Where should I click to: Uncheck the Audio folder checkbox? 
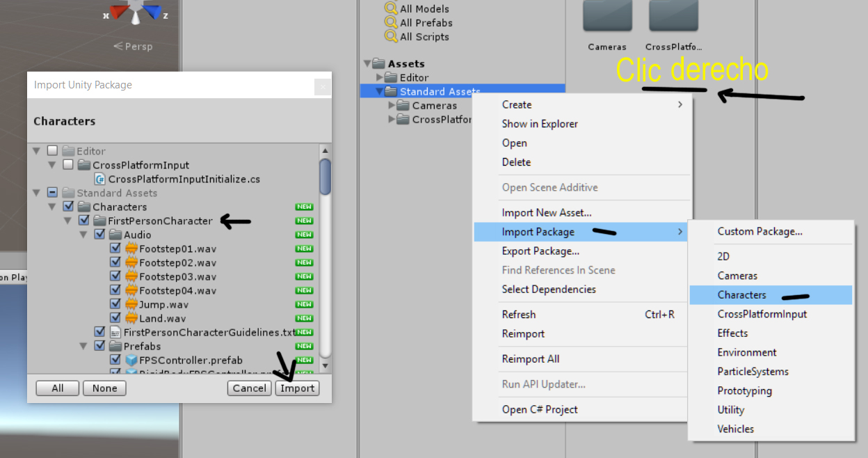[99, 235]
